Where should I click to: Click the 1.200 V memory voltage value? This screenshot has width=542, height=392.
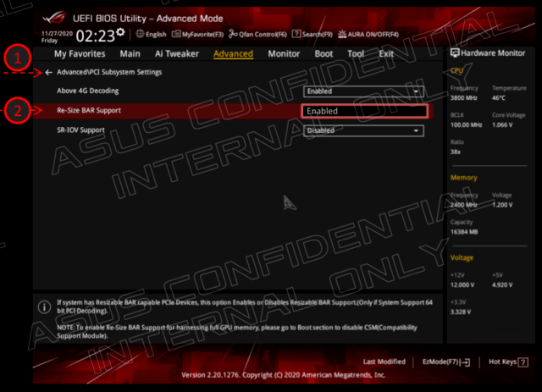(502, 205)
